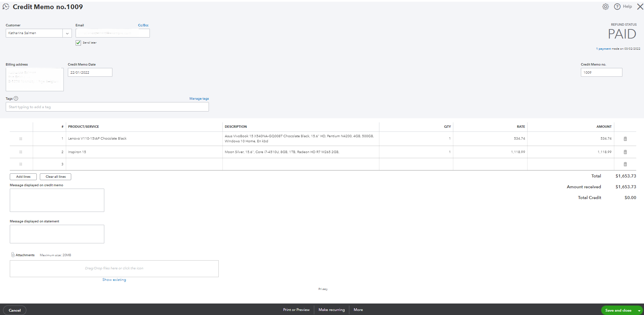Click the attachments drag/drop area

[x=114, y=269]
